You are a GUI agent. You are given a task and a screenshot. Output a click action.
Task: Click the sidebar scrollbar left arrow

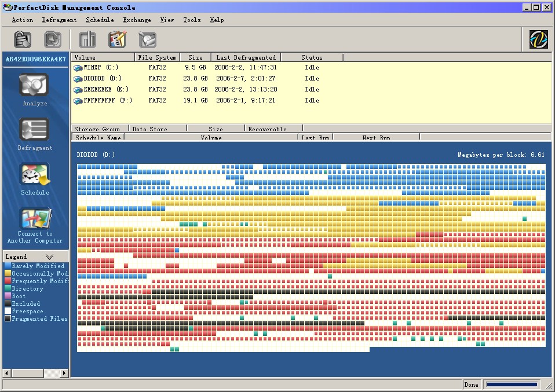pos(7,373)
